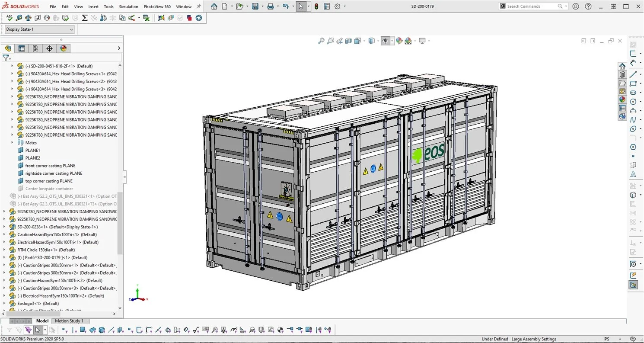
Task: Expand the SD-200-0238<1> tree node
Action: [x=4, y=227]
